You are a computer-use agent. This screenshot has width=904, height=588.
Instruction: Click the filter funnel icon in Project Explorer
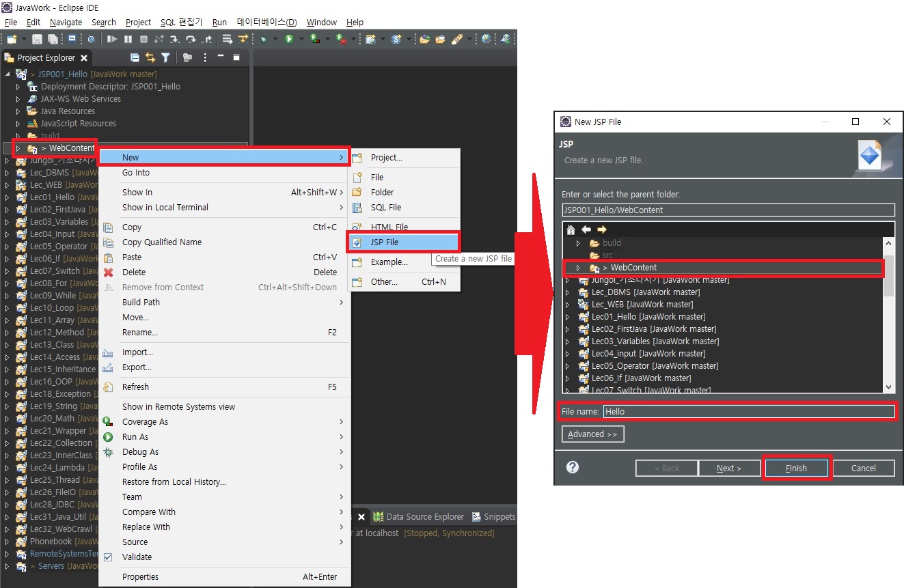pyautogui.click(x=166, y=58)
